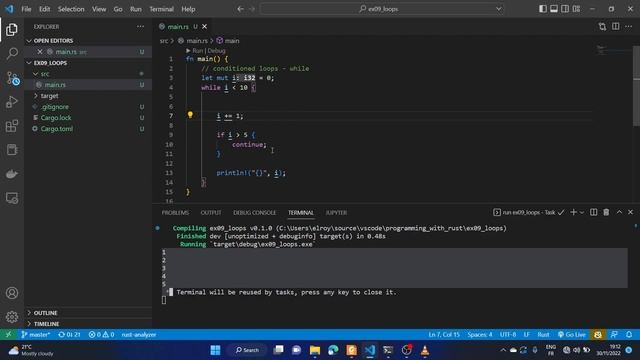This screenshot has height=360, width=640.
Task: Customize layout icon in title bar
Action: [576, 9]
